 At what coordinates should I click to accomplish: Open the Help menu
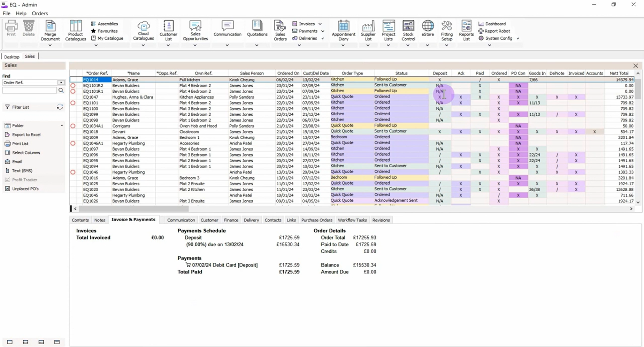point(21,13)
